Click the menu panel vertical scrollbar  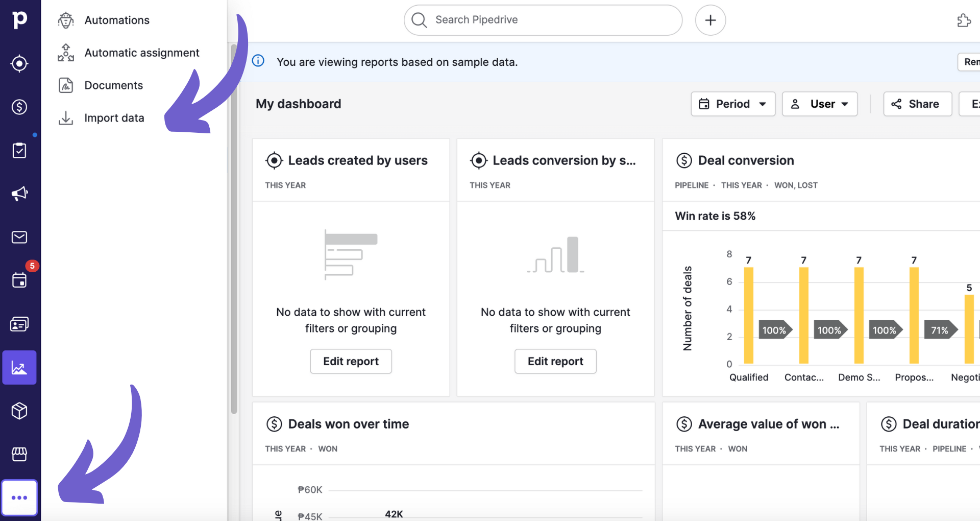coord(234,229)
